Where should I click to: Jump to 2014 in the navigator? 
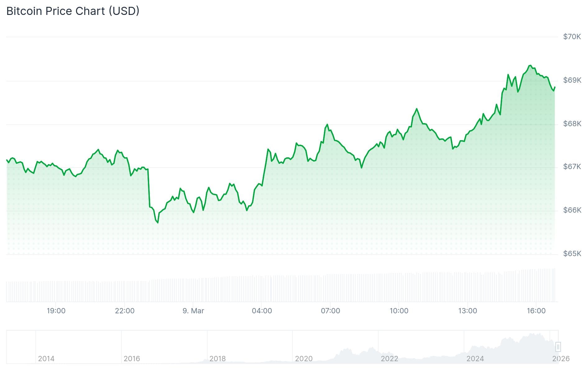46,359
